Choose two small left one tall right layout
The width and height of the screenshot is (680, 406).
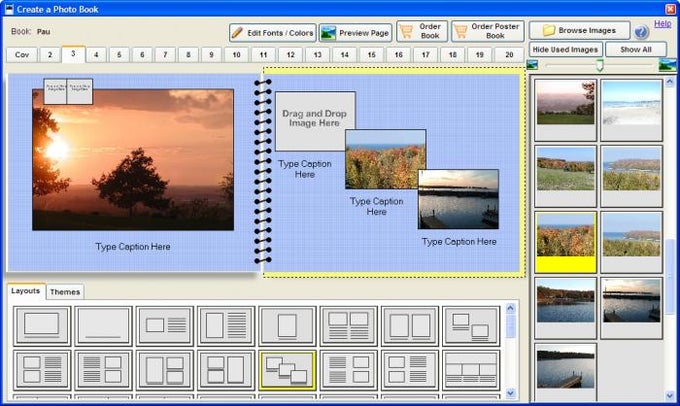pos(226,370)
